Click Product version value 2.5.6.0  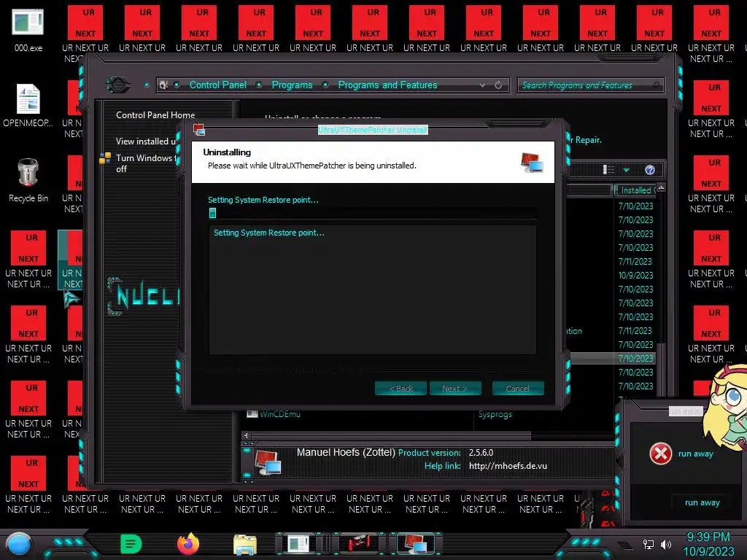pyautogui.click(x=481, y=452)
